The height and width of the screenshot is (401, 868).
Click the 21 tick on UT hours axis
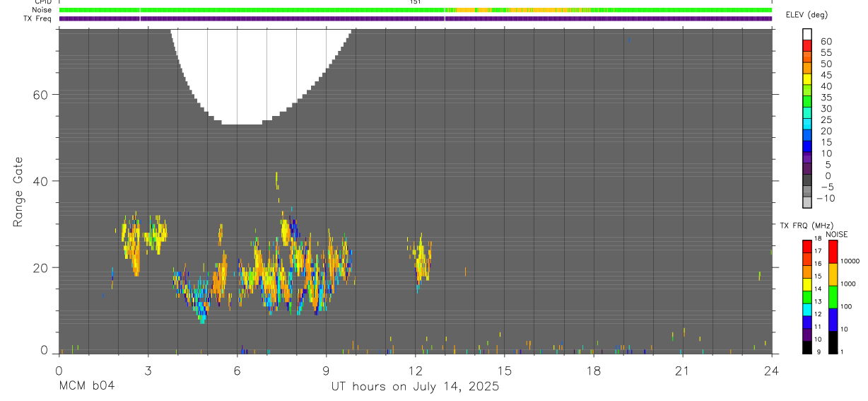click(x=683, y=370)
